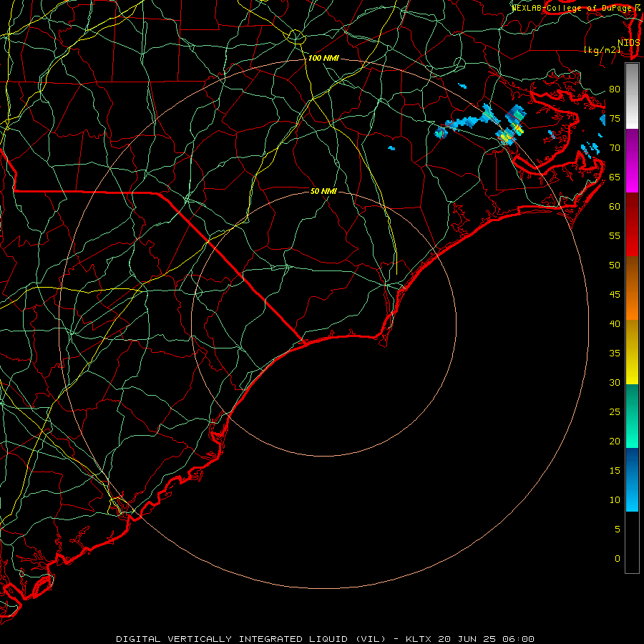Click the NIDS label
This screenshot has height=644, width=644.
tap(628, 43)
